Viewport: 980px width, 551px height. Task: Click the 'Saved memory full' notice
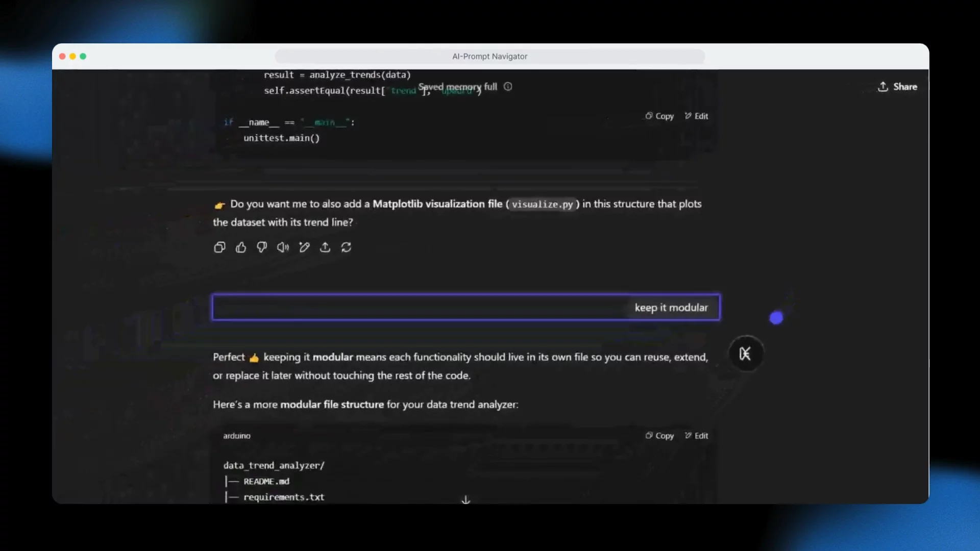[x=458, y=87]
